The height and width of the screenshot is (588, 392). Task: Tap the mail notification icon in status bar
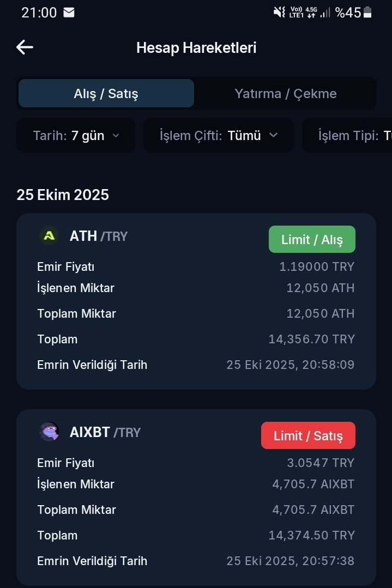pyautogui.click(x=69, y=13)
